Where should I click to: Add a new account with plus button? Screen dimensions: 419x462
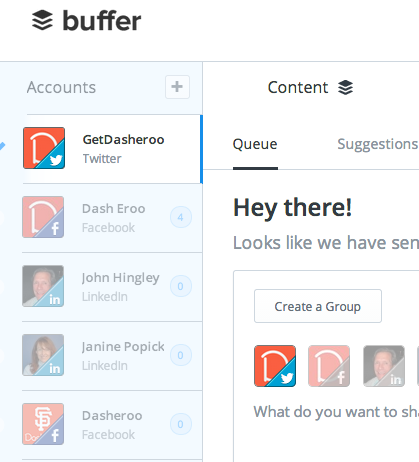pos(177,87)
